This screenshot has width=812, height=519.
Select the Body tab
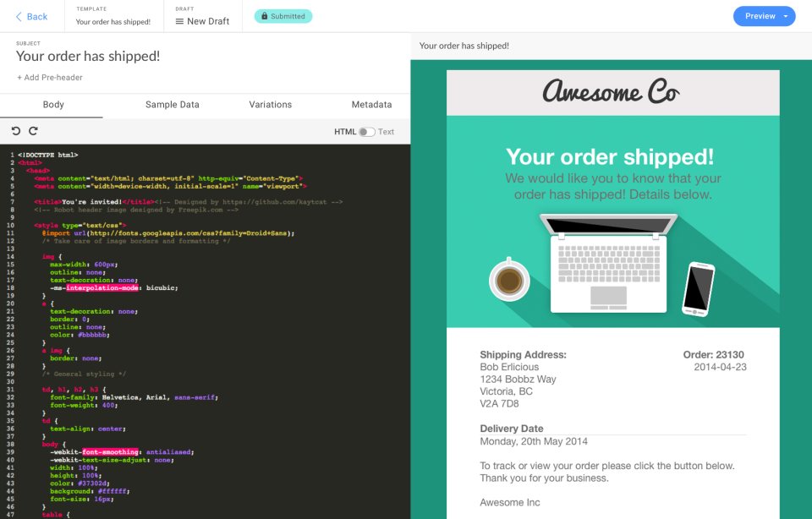(x=53, y=105)
